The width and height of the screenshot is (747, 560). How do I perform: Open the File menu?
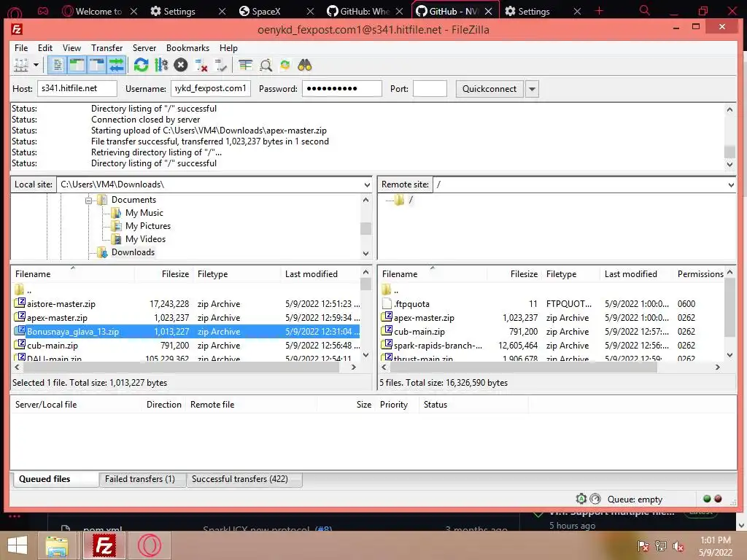coord(21,48)
